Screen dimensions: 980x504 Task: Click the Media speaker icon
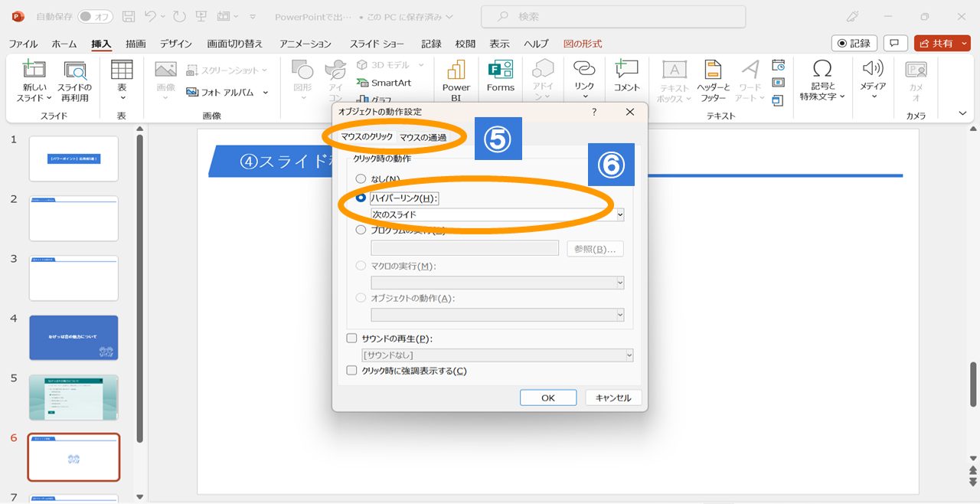(873, 68)
